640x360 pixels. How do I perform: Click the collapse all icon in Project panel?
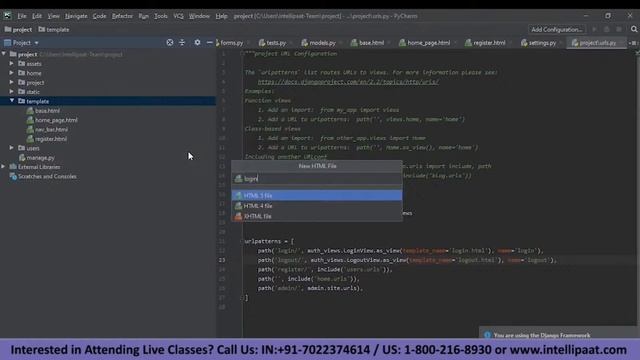point(182,42)
